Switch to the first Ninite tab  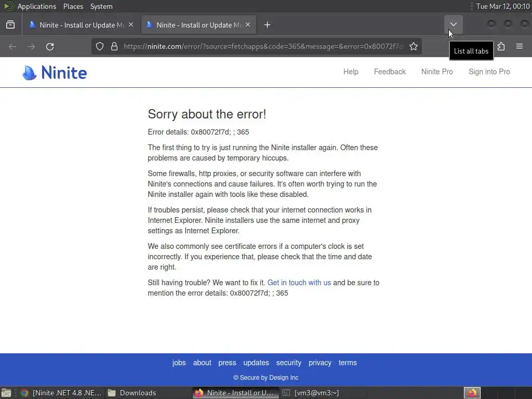(x=81, y=25)
